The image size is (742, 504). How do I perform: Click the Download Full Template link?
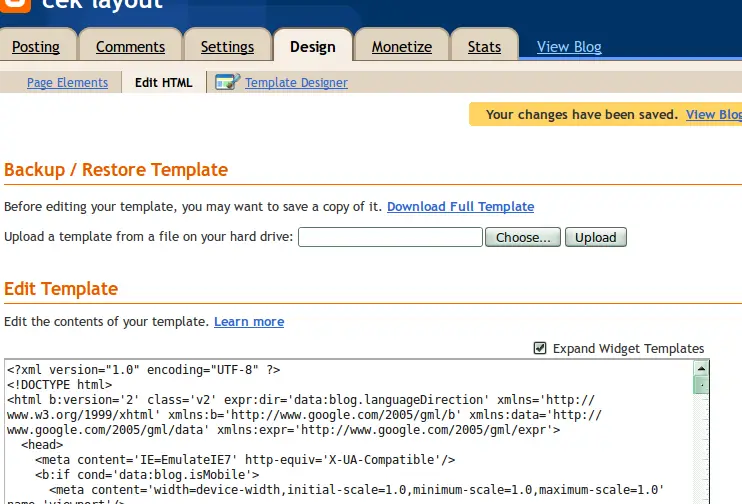coord(460,206)
